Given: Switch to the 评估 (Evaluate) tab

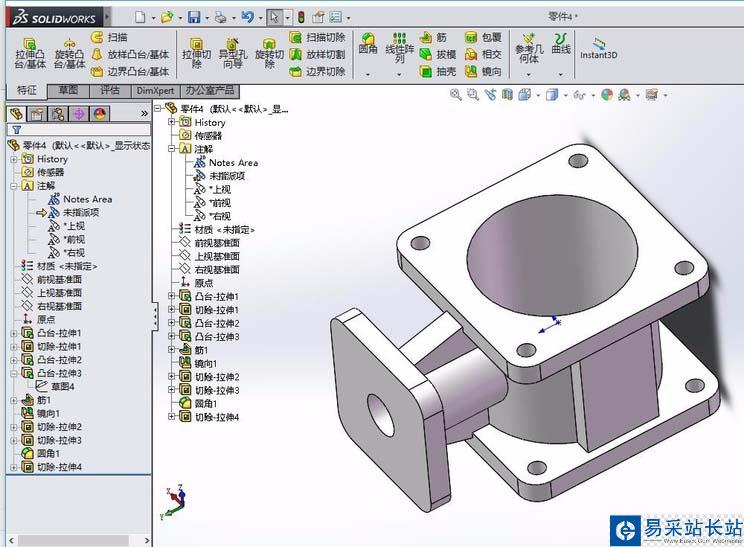Looking at the screenshot, I should pyautogui.click(x=110, y=90).
